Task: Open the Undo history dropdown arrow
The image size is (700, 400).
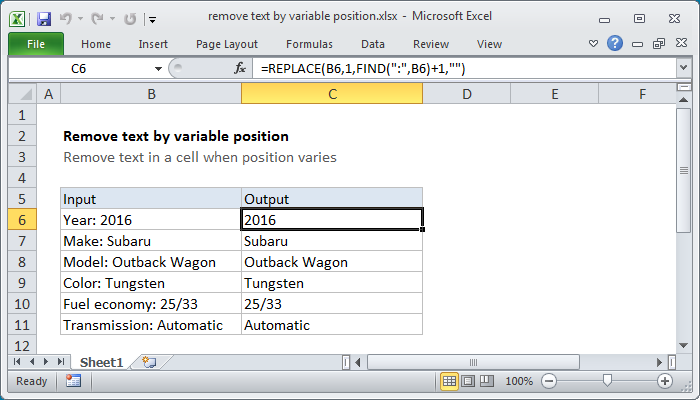Action: pyautogui.click(x=80, y=19)
